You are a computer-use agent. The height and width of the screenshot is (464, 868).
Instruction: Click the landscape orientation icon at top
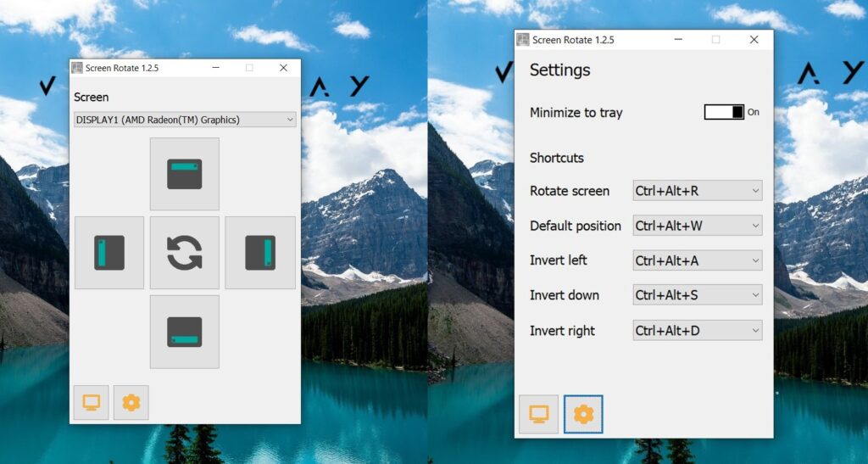point(184,174)
